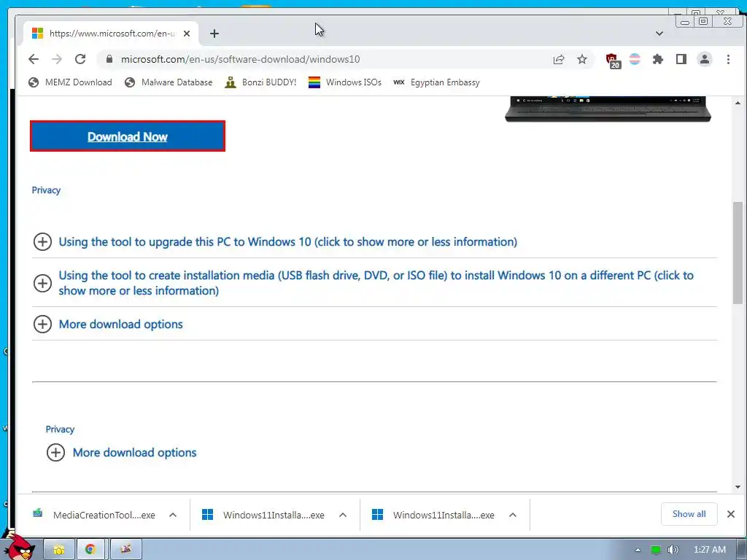Open the Bonzi BUDDY! bookmark
The width and height of the screenshot is (747, 560).
pos(260,82)
